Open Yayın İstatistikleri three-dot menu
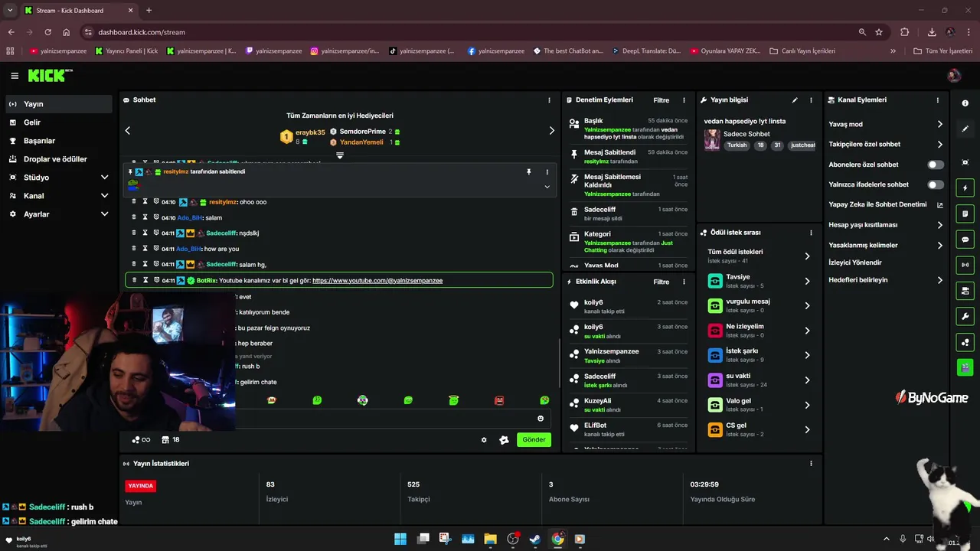980x551 pixels. click(811, 463)
